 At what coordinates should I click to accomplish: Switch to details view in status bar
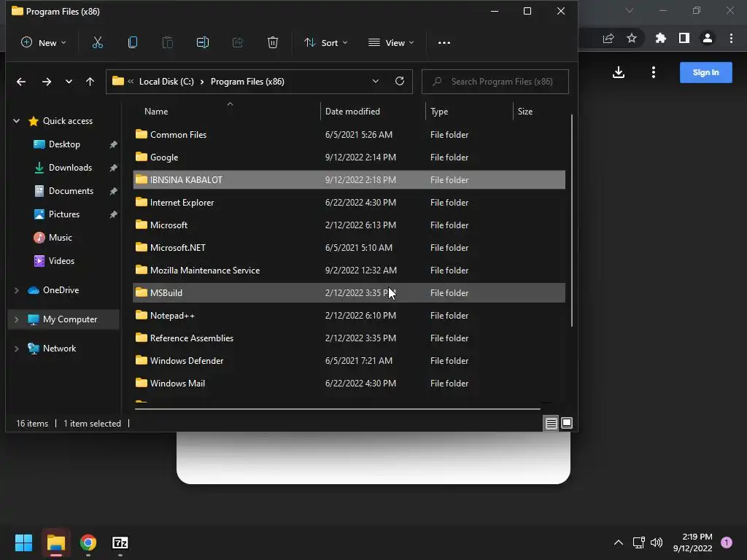tap(551, 423)
